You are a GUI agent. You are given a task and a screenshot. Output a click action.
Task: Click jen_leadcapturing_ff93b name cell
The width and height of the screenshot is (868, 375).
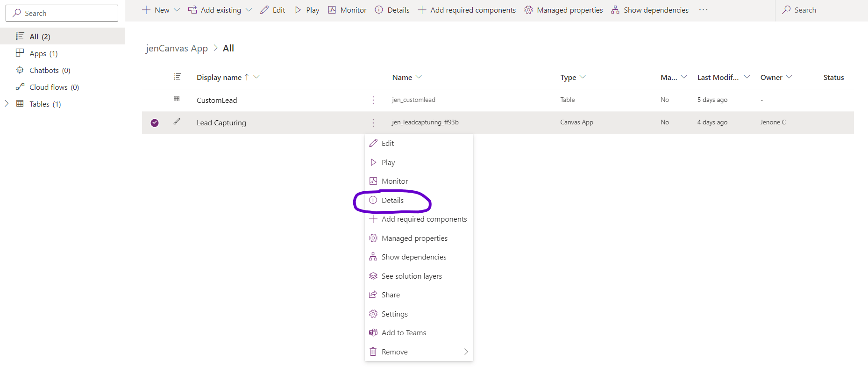click(425, 122)
